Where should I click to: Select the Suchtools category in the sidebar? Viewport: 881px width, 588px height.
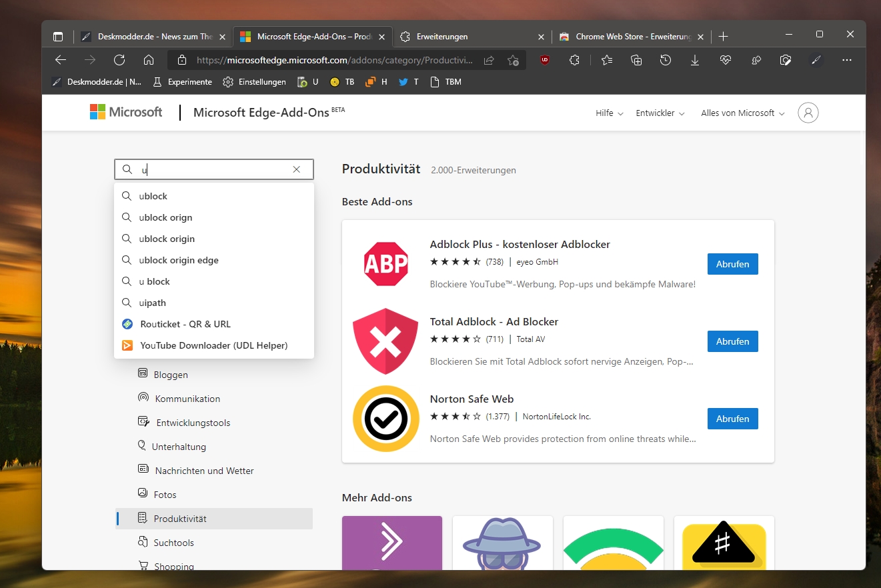(173, 542)
